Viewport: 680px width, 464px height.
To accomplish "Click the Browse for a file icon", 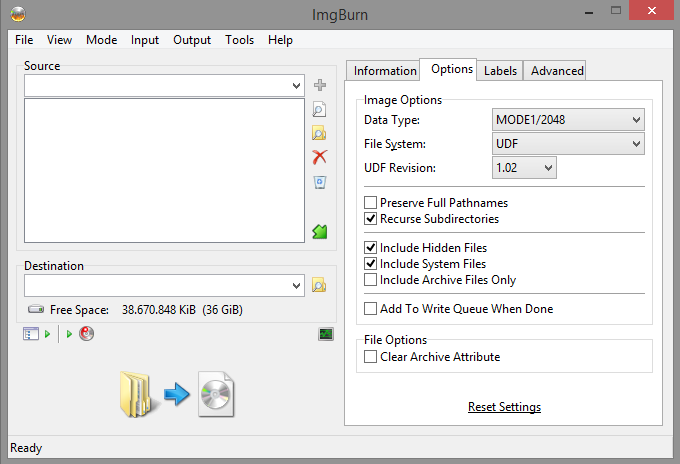I will (319, 109).
